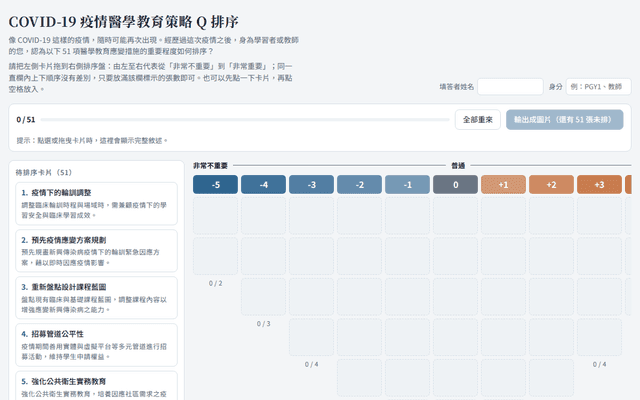This screenshot has height=400, width=640.
Task: Click card 4 description starting 疫情期間善用實體
Action: (94, 351)
